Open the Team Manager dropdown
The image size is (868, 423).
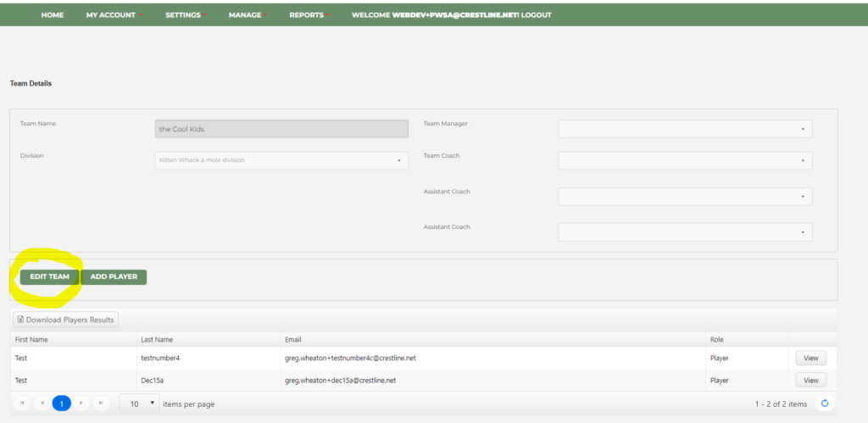(684, 129)
